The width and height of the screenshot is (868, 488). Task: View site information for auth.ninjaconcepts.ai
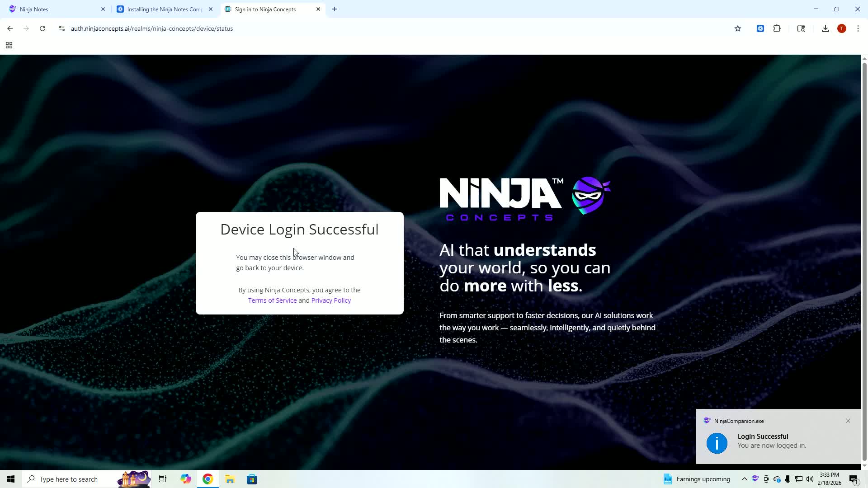[62, 28]
